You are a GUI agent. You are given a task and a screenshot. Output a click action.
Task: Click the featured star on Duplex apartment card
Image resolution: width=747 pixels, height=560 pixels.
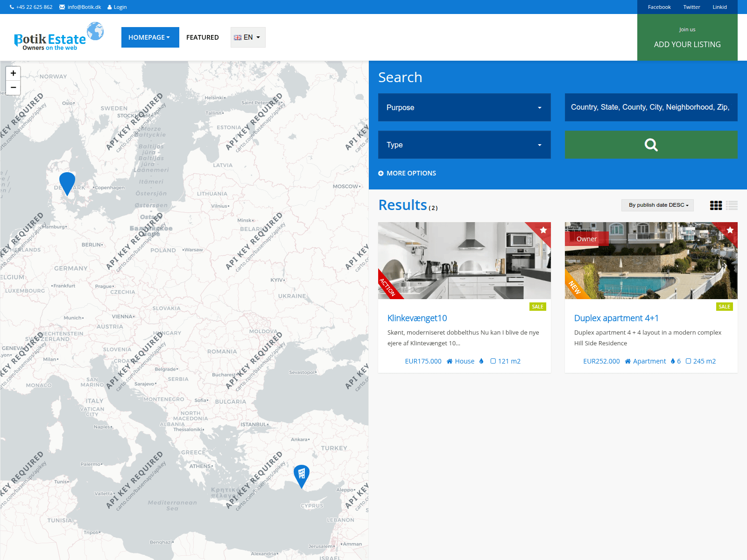pos(730,230)
